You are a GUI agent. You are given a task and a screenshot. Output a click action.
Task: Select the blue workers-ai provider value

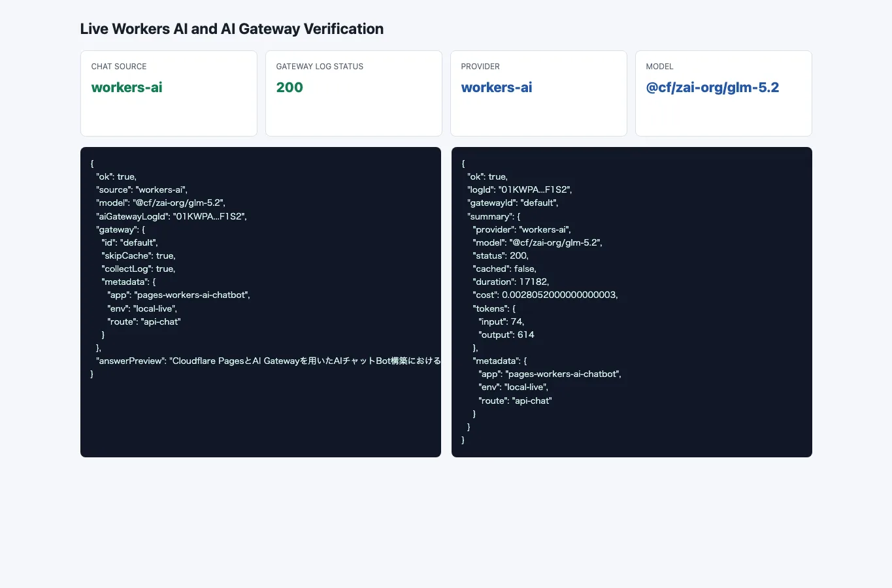point(497,88)
